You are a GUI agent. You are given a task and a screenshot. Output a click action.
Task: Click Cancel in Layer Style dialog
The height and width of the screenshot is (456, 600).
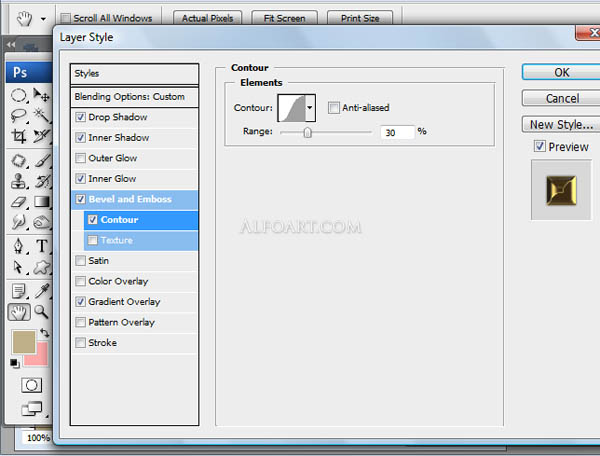click(x=561, y=98)
